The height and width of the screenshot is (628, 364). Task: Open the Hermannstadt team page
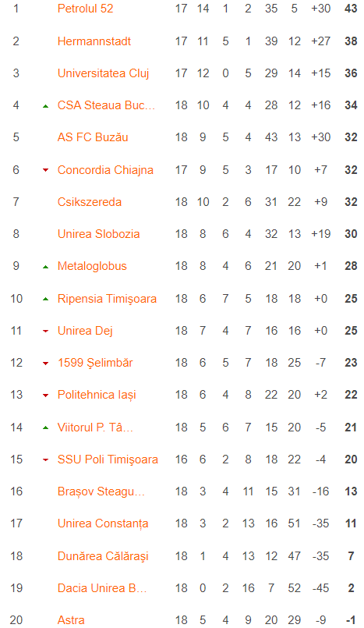[94, 41]
